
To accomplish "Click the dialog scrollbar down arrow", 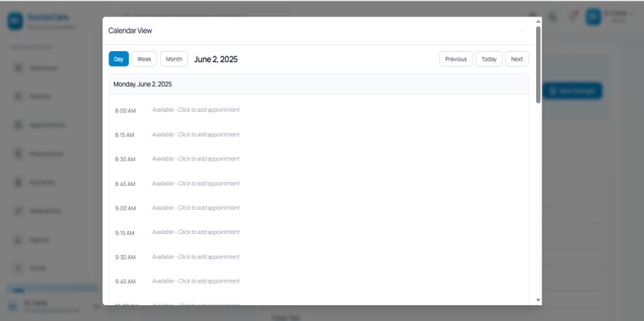I will 538,301.
